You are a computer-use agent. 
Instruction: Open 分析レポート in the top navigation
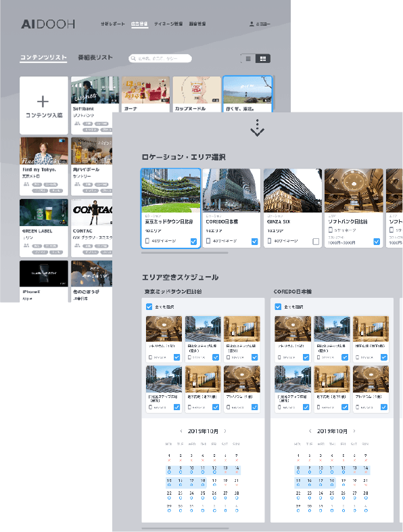point(112,24)
